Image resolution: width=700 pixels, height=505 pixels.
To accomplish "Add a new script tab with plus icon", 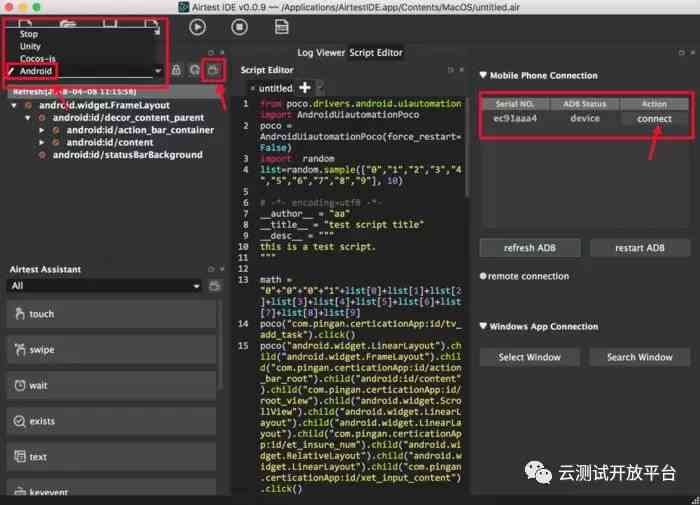I will coord(305,88).
